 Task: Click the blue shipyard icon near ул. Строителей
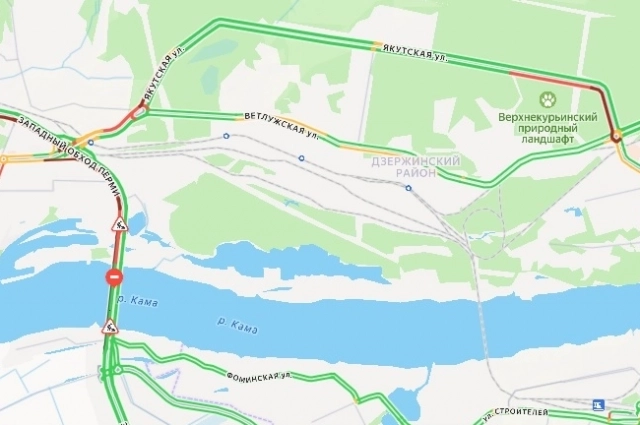[x=598, y=405]
